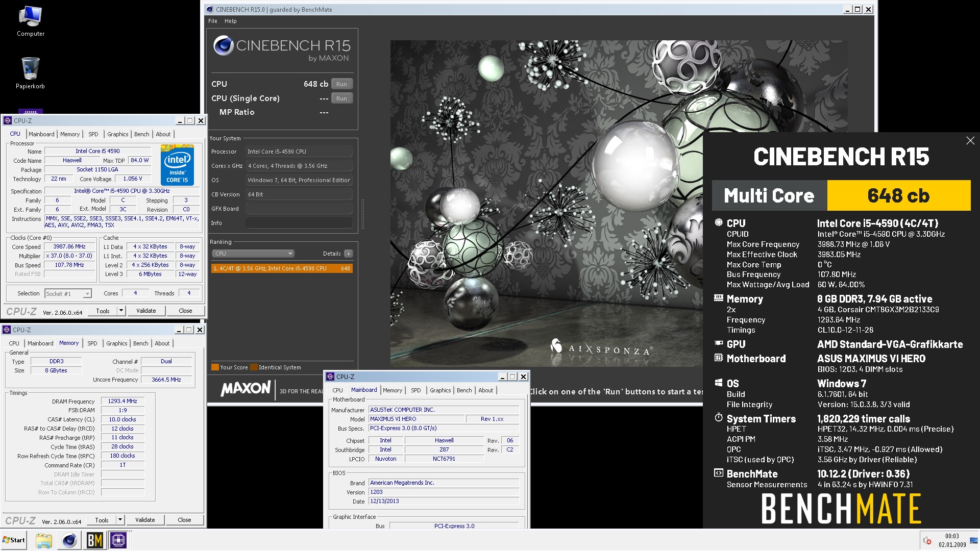Open the Help menu in Cinebench
The width and height of the screenshot is (980, 551).
[231, 21]
